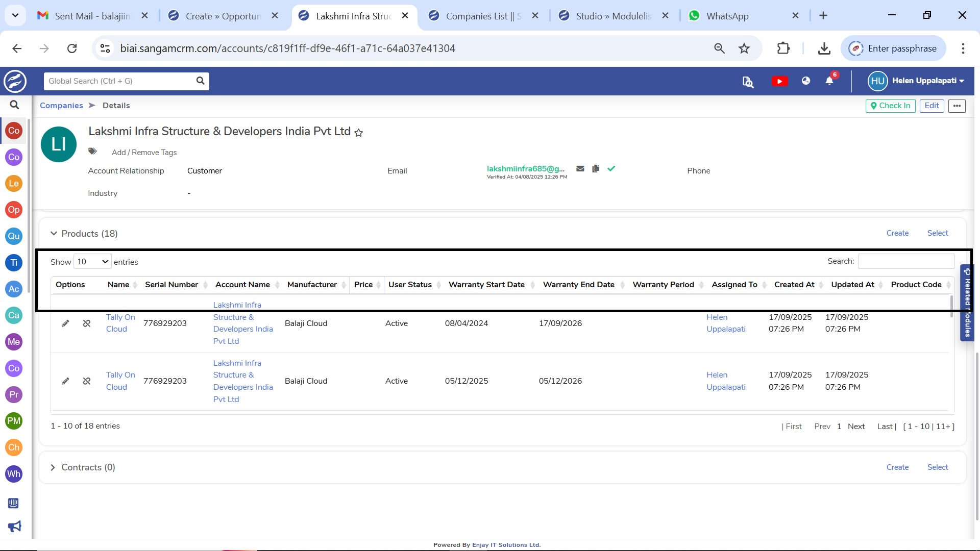Click edit pencil for first Tally On Cloud row
The image size is (980, 551).
click(65, 323)
